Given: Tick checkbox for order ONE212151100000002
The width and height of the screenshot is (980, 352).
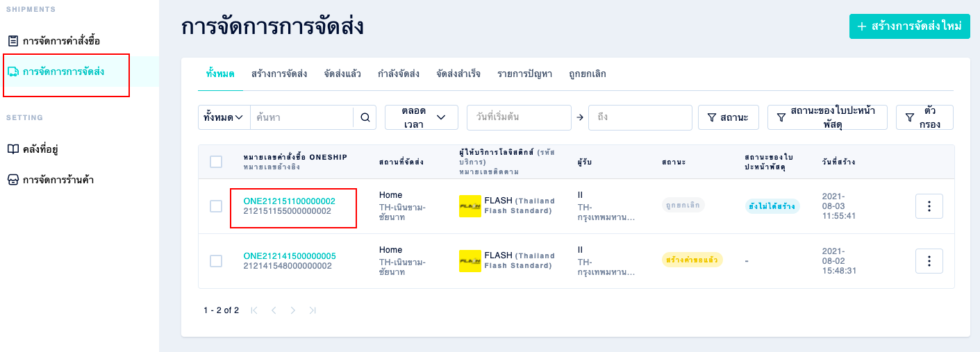Looking at the screenshot, I should point(216,206).
